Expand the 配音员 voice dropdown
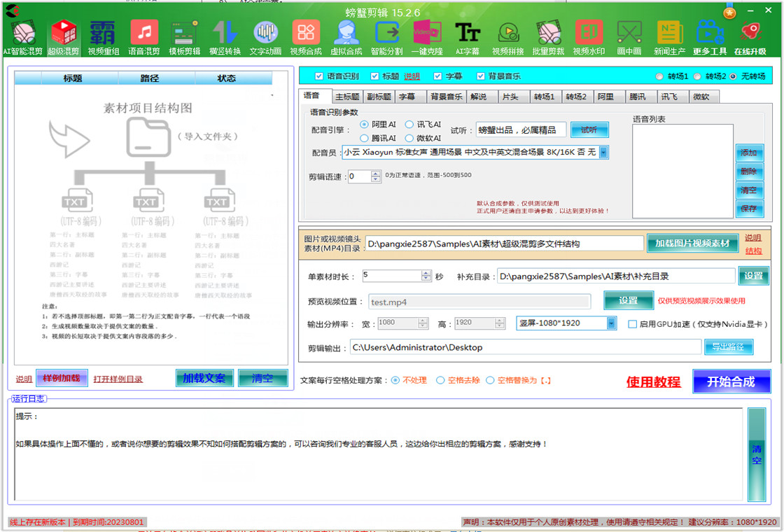Image resolution: width=784 pixels, height=532 pixels. 603,153
